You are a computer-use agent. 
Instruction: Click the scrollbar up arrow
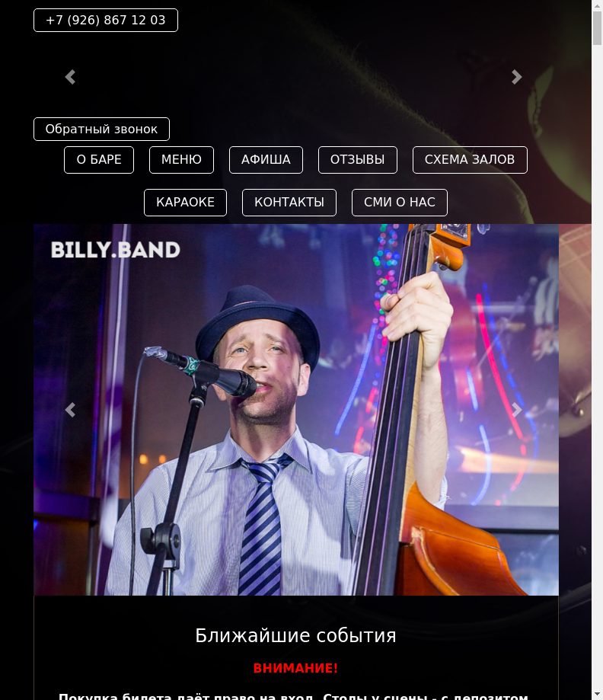[x=597, y=5]
